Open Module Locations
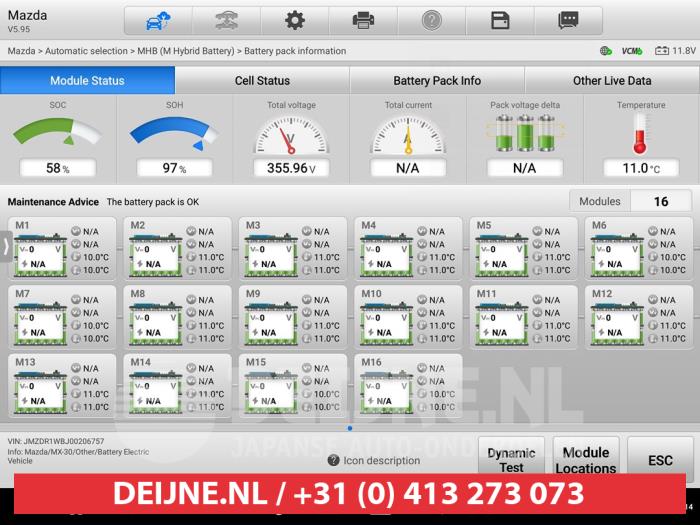The image size is (700, 525). 586,460
